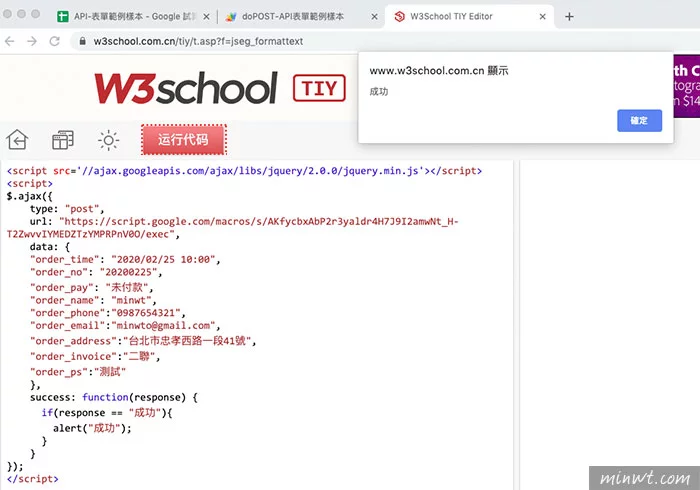The width and height of the screenshot is (700, 490).
Task: Click the script.google.com macros URL in code
Action: [x=233, y=228]
